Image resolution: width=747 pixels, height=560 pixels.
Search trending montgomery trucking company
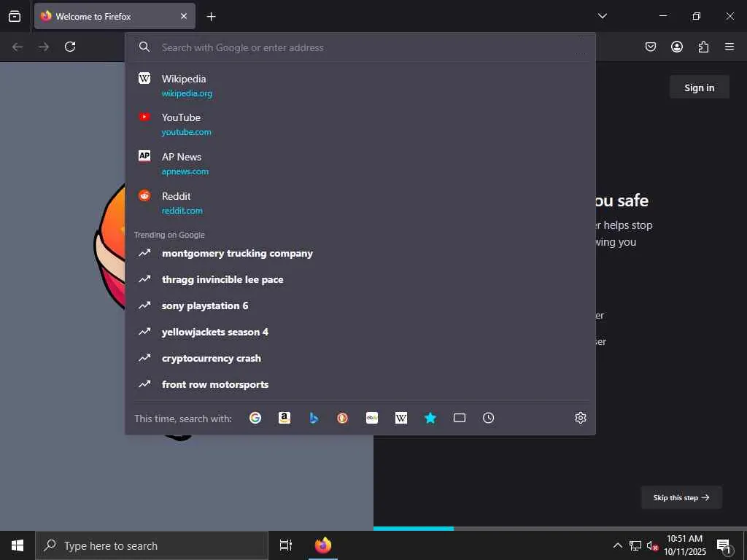coord(360,253)
